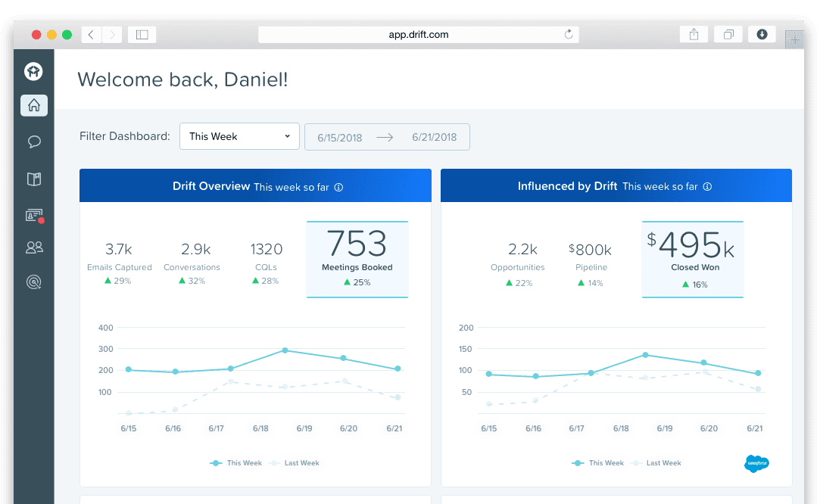The height and width of the screenshot is (504, 820).
Task: Open the target accounts sidebar icon
Action: pyautogui.click(x=34, y=282)
